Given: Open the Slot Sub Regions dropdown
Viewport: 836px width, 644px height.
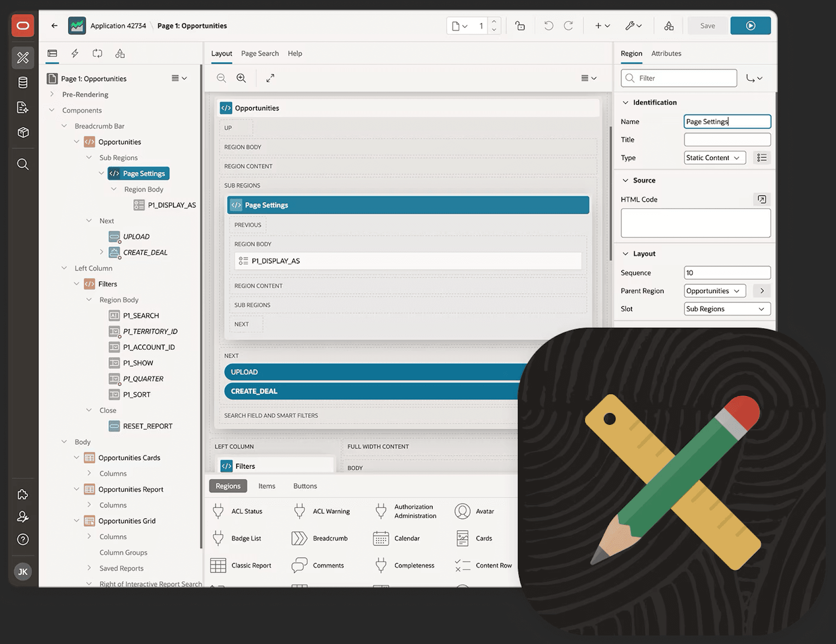Looking at the screenshot, I should coord(727,309).
